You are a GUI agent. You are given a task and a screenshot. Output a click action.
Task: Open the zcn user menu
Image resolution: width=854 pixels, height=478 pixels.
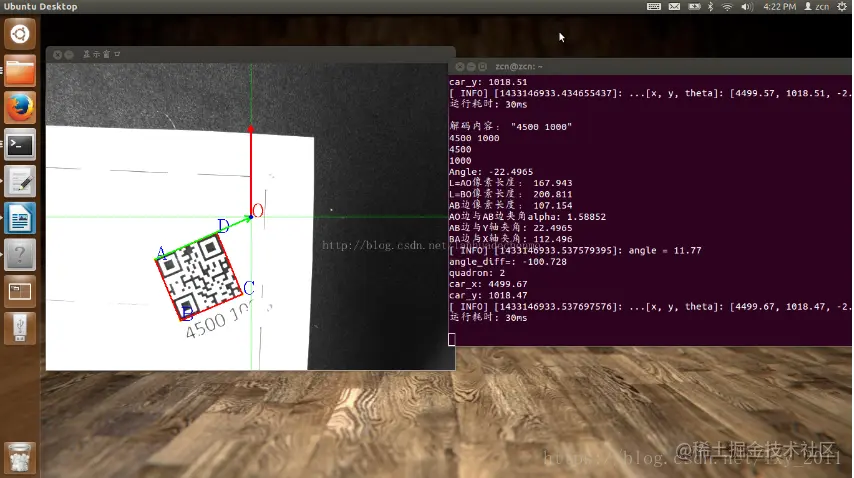(x=817, y=7)
